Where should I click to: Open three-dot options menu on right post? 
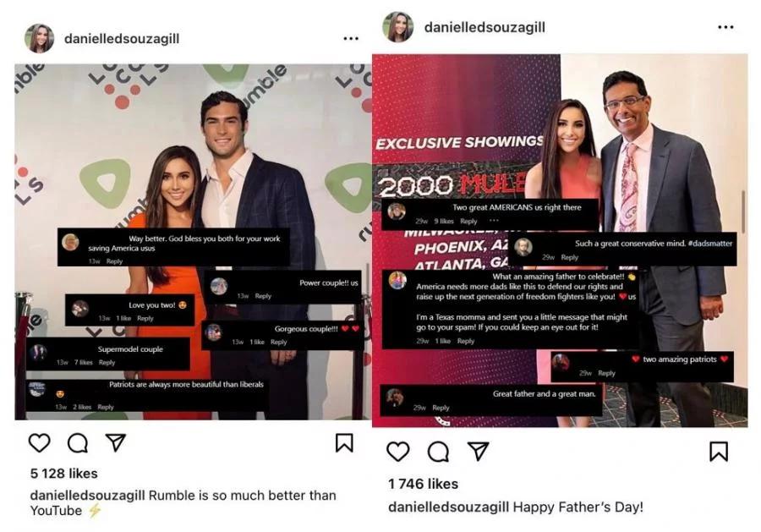click(x=725, y=27)
